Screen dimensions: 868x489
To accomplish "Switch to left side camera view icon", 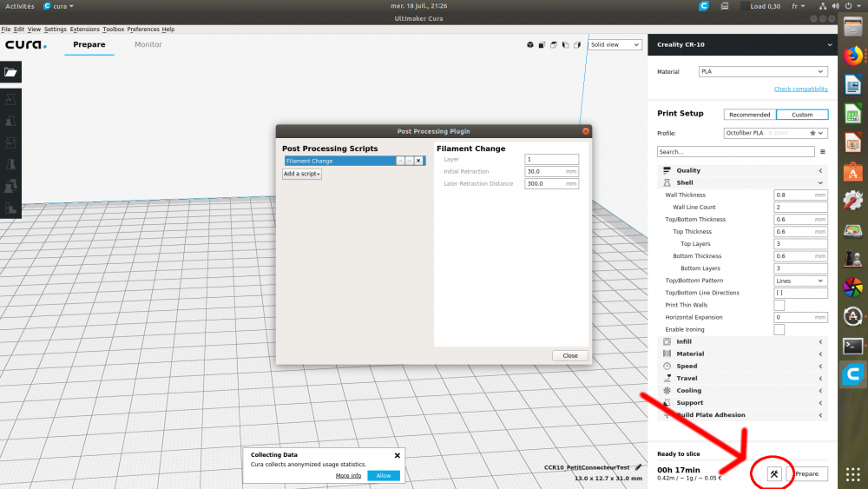I will tap(565, 45).
